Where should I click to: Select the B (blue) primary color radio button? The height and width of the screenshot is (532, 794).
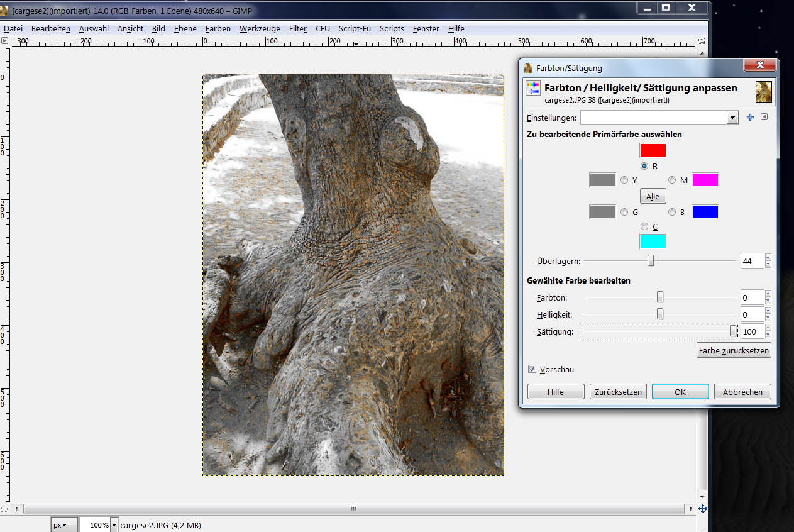(x=672, y=213)
